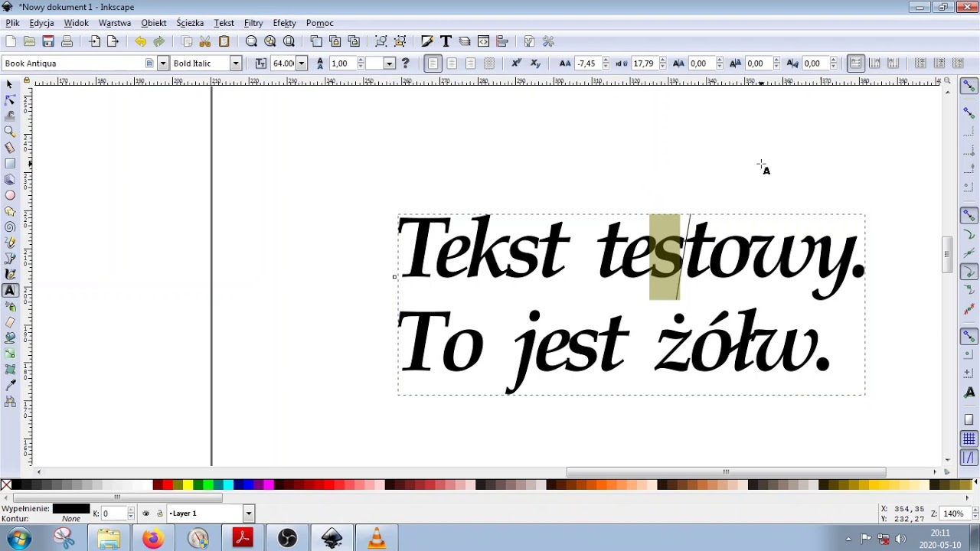This screenshot has height=551, width=980.
Task: Open Firefox from the taskbar
Action: 153,539
